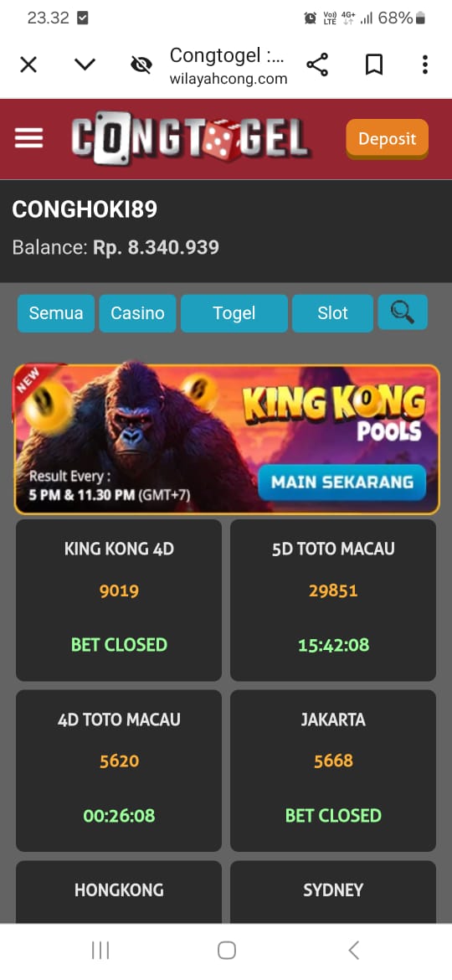Open the King Kong 4D card

tap(119, 600)
